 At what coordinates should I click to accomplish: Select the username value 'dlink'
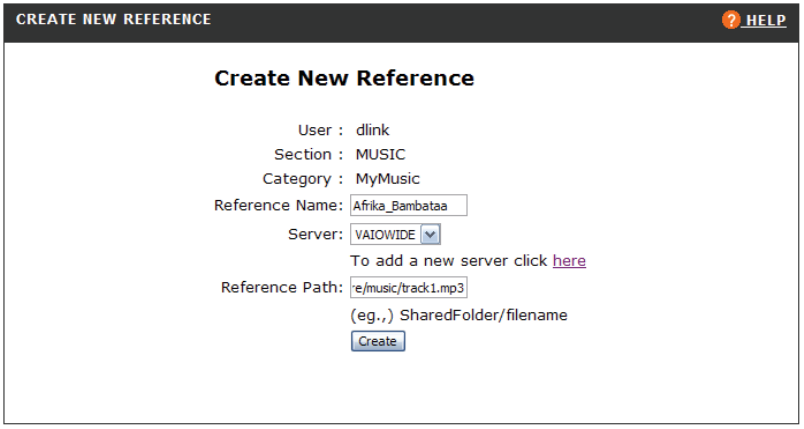pyautogui.click(x=374, y=130)
